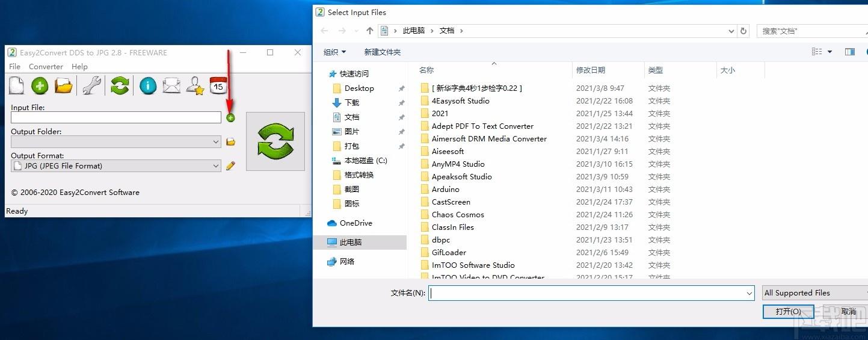
Task: Select OneDrive in the navigation pane
Action: (x=356, y=223)
